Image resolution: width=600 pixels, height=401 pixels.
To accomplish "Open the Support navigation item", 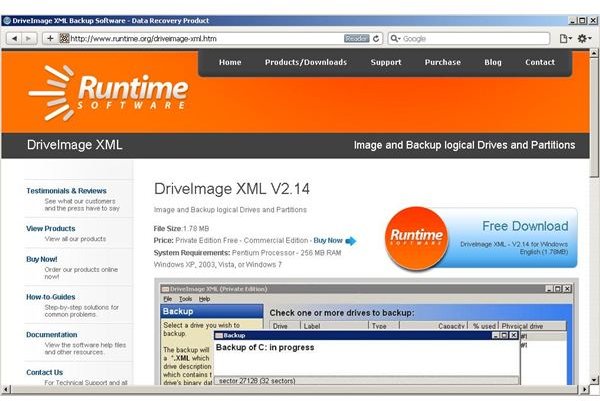I will [x=386, y=62].
